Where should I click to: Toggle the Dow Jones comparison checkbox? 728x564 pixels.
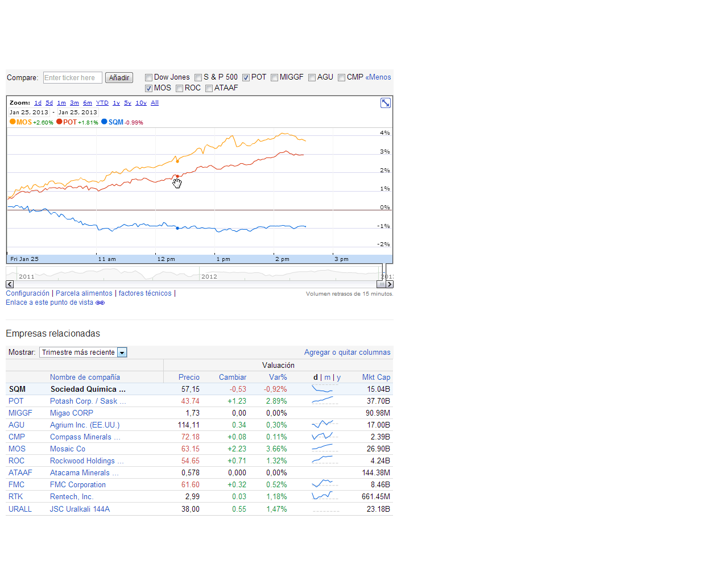click(x=148, y=78)
